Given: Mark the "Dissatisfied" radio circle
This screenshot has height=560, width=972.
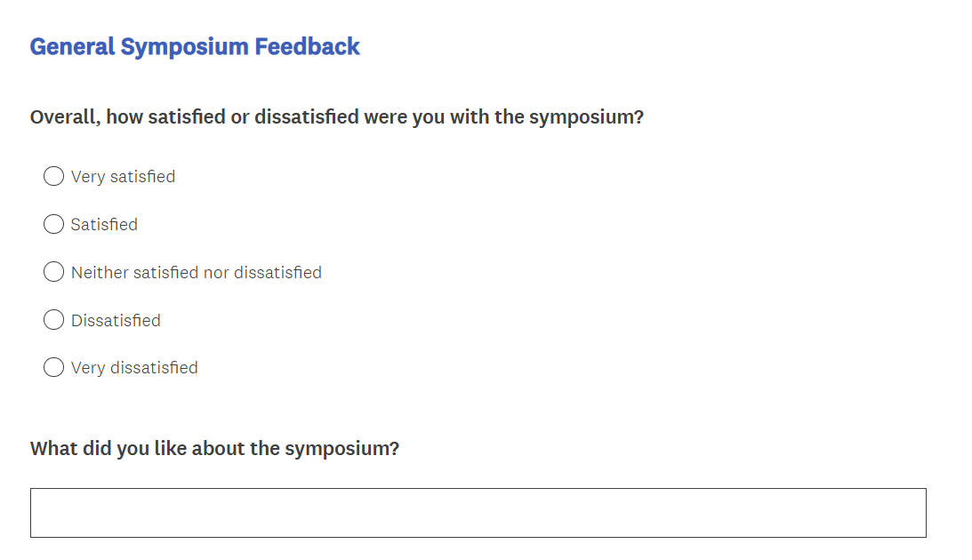Looking at the screenshot, I should tap(53, 320).
